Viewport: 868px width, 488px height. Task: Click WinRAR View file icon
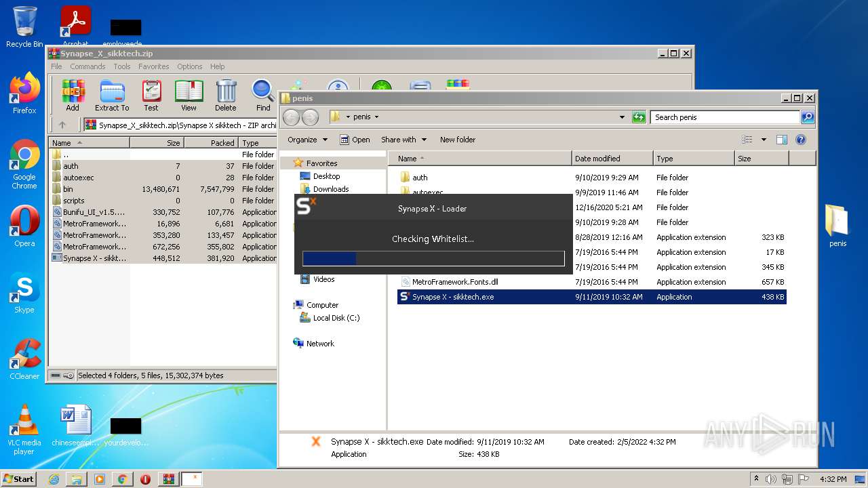pyautogui.click(x=189, y=94)
